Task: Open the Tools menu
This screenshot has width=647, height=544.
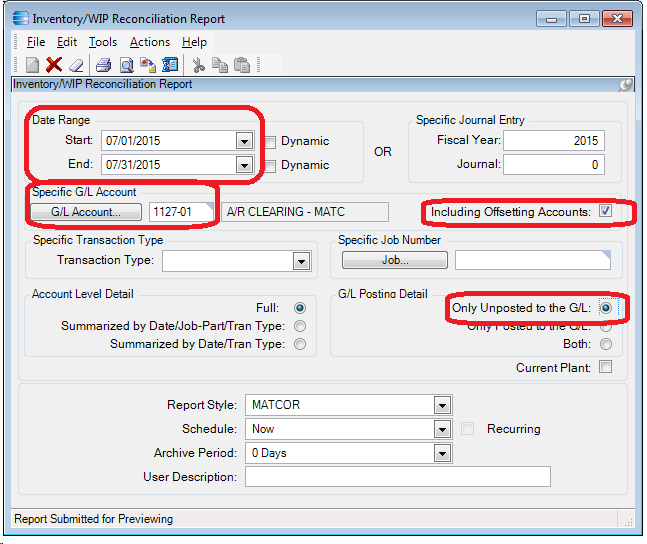Action: pos(103,42)
